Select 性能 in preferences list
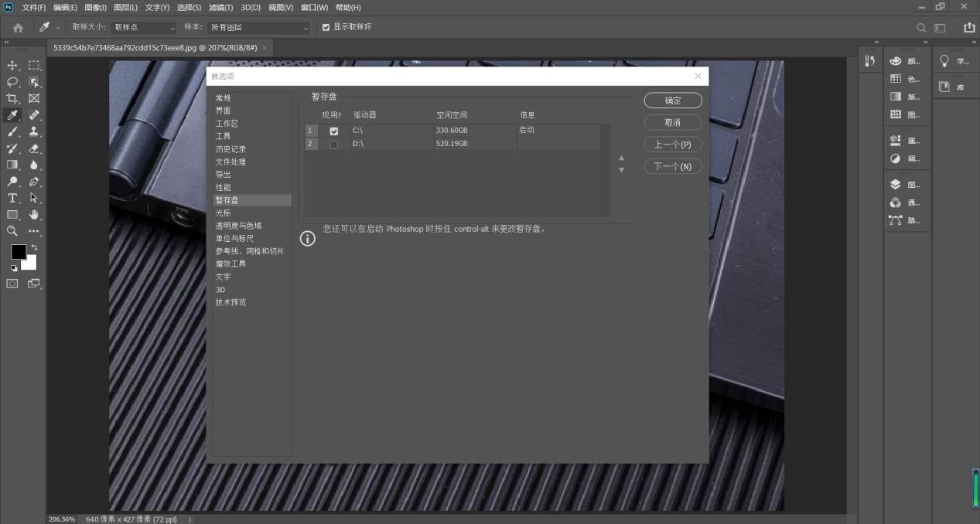The width and height of the screenshot is (980, 524). click(223, 188)
